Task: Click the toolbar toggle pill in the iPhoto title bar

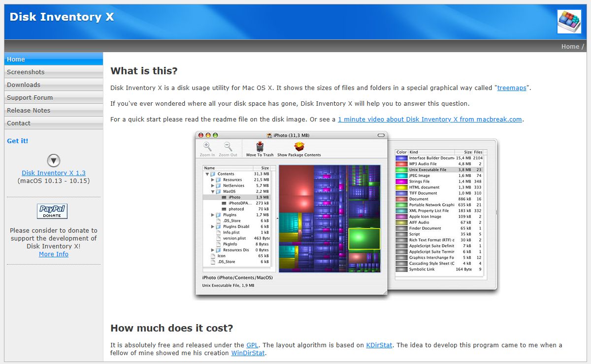Action: 381,135
